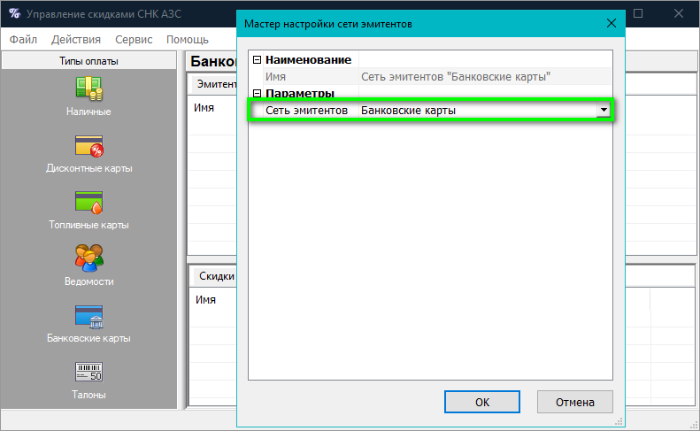700x431 pixels.
Task: Click the application icon in title bar
Action: [12, 15]
